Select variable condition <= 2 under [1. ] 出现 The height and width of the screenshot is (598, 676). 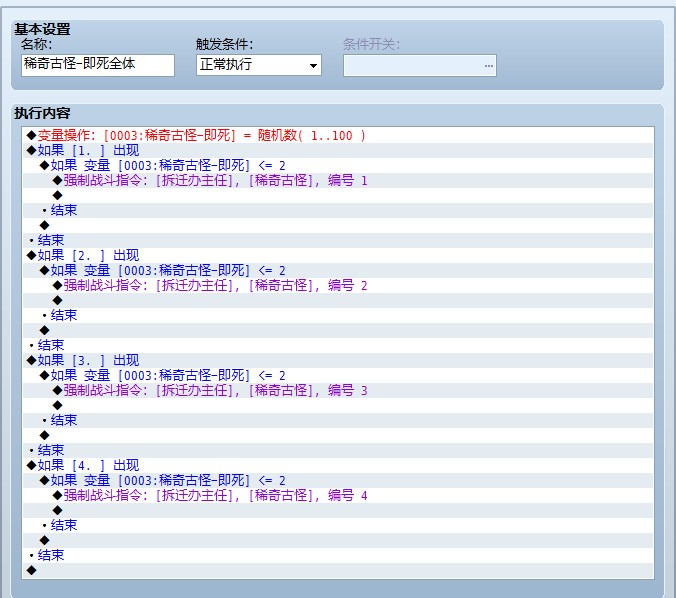pyautogui.click(x=338, y=166)
